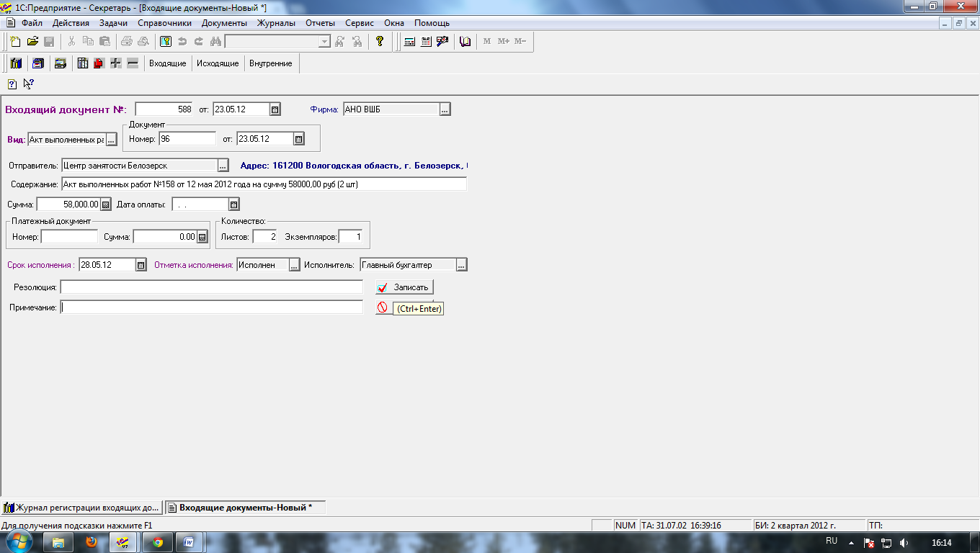Click the Firefox icon in taskbar
The height and width of the screenshot is (553, 980).
[91, 542]
